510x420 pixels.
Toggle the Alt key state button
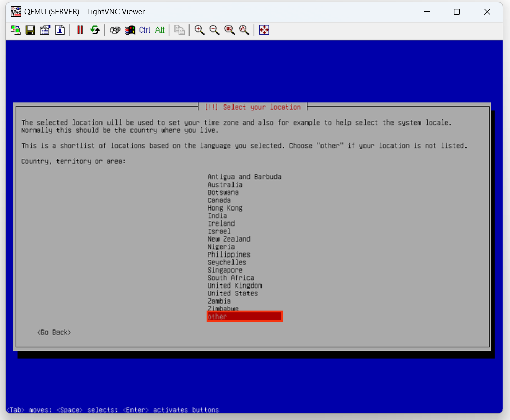tap(159, 30)
